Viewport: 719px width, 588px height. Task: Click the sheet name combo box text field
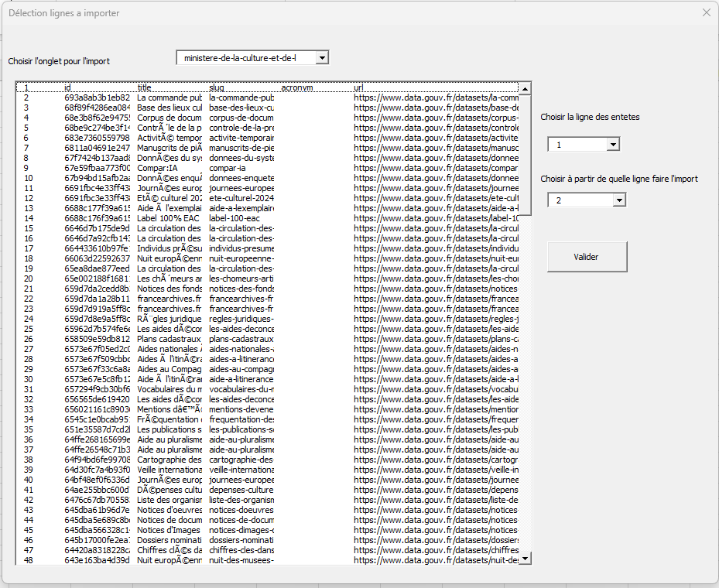(246, 57)
